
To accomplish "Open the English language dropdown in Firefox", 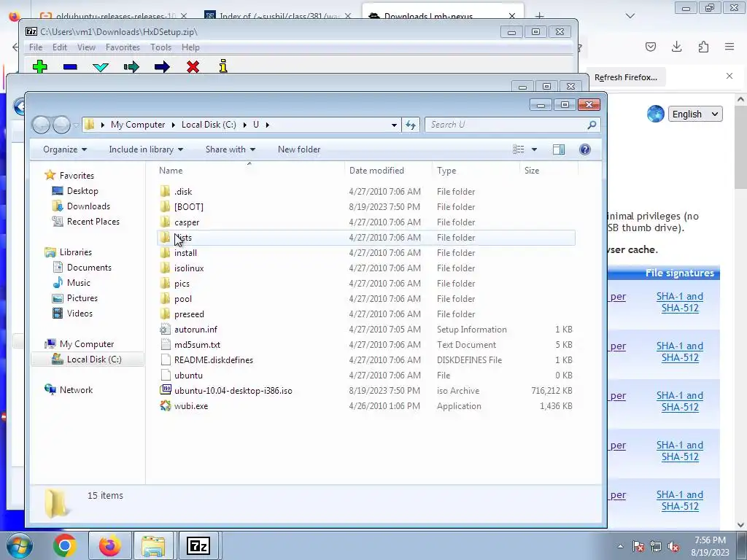I will (x=695, y=114).
